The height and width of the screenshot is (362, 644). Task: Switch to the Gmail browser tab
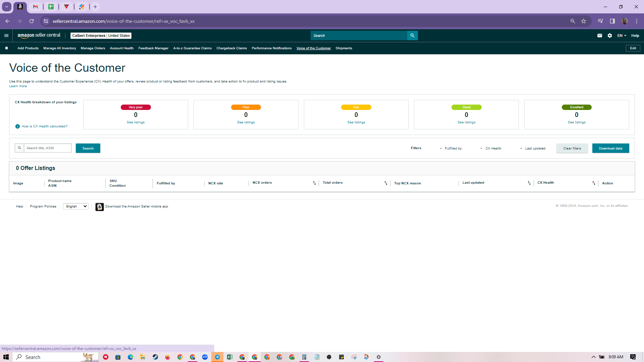point(36,7)
